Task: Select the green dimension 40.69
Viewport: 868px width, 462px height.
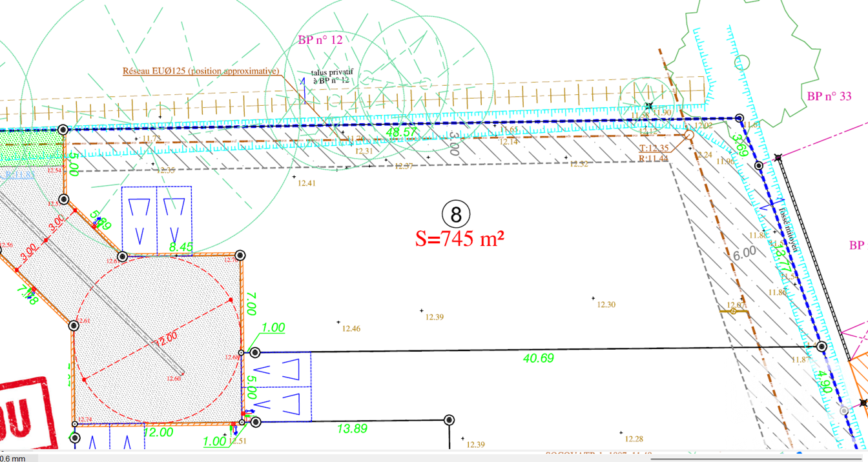Action: pyautogui.click(x=538, y=357)
